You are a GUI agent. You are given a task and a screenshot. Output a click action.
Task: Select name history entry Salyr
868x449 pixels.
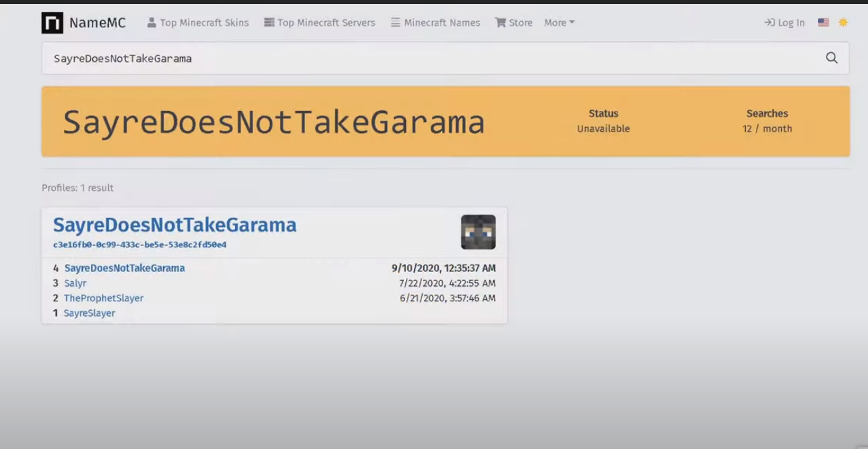[x=75, y=283]
